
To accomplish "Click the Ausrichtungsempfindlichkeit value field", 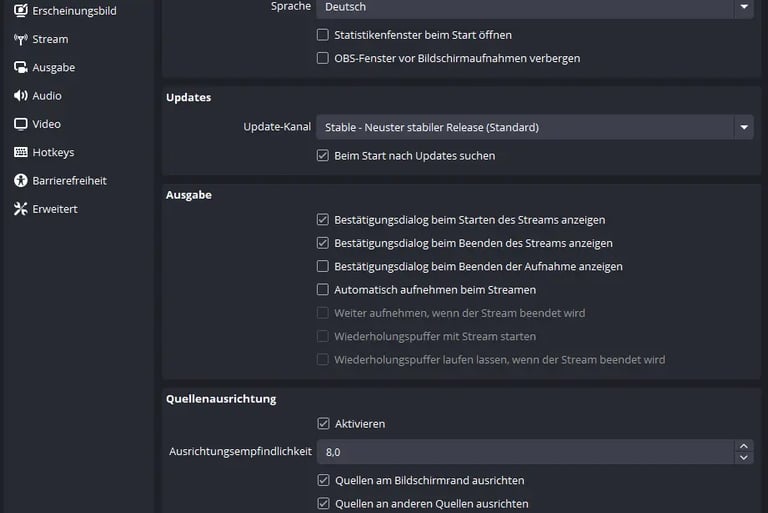I will (526, 452).
